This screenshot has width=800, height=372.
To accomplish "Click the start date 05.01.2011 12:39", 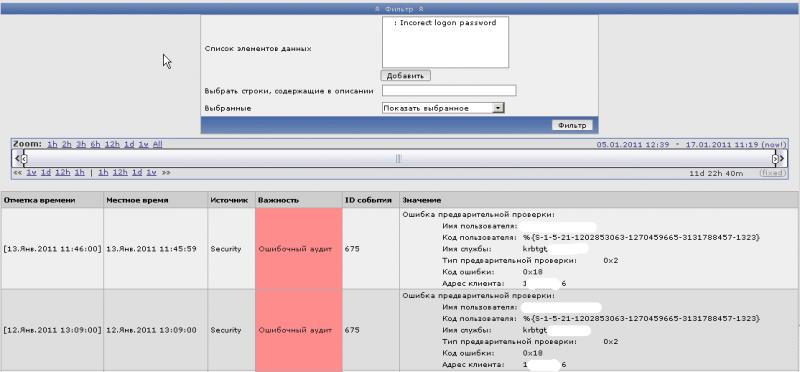I will point(633,145).
